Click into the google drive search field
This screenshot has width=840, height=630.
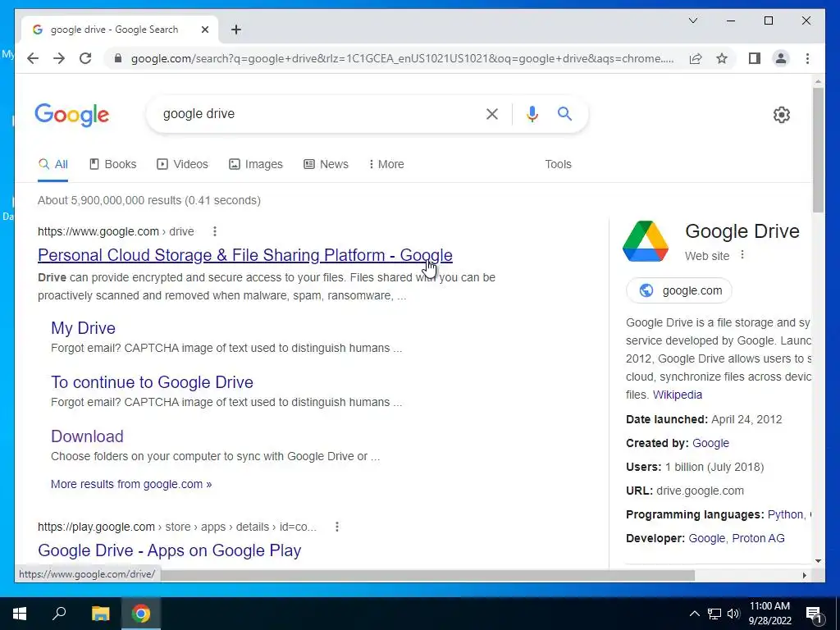pos(316,113)
